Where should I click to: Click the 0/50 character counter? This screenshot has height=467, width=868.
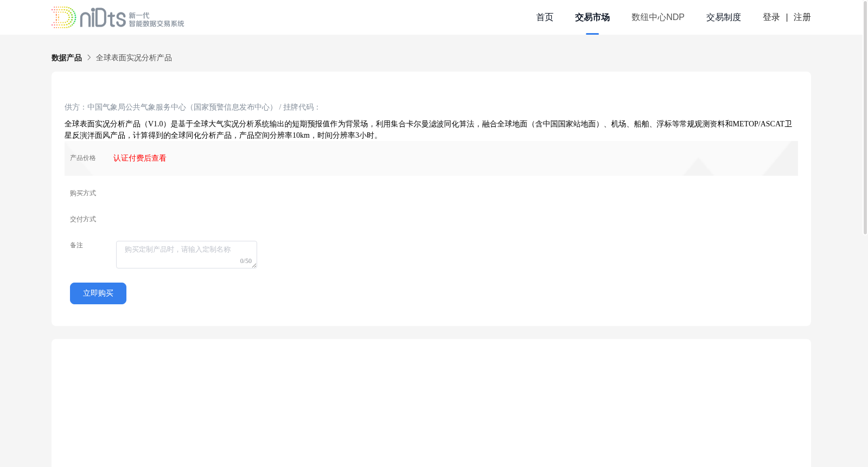tap(246, 261)
